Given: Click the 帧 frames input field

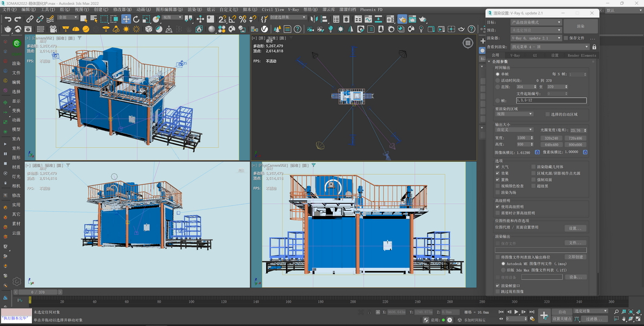Looking at the screenshot, I should pos(551,100).
